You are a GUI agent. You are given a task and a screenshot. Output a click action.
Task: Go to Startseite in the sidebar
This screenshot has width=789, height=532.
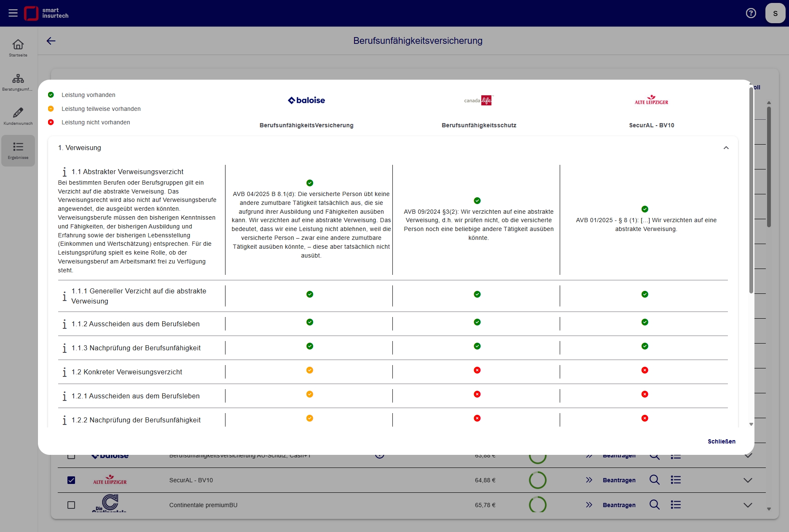point(18,48)
